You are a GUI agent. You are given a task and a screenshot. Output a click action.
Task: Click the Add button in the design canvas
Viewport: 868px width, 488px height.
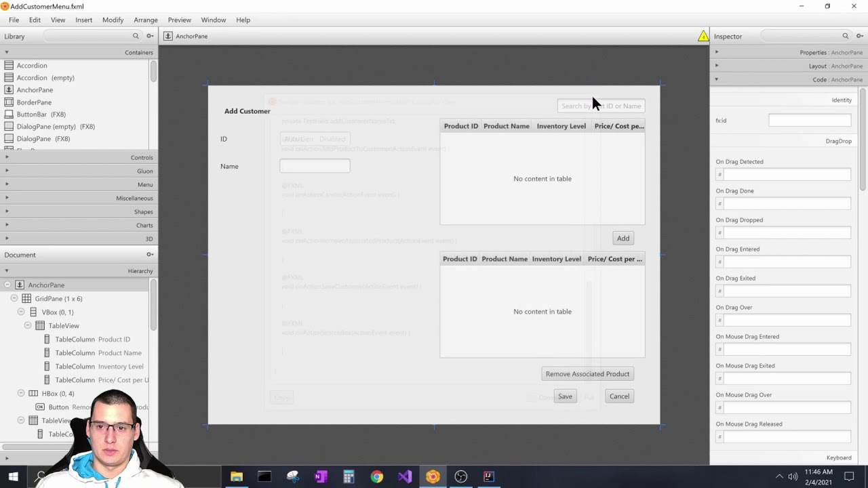pyautogui.click(x=623, y=239)
